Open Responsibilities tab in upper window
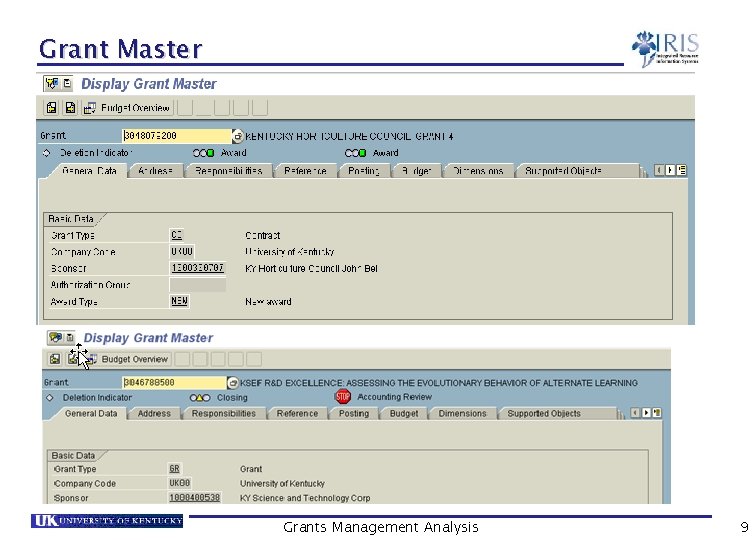 pyautogui.click(x=229, y=171)
